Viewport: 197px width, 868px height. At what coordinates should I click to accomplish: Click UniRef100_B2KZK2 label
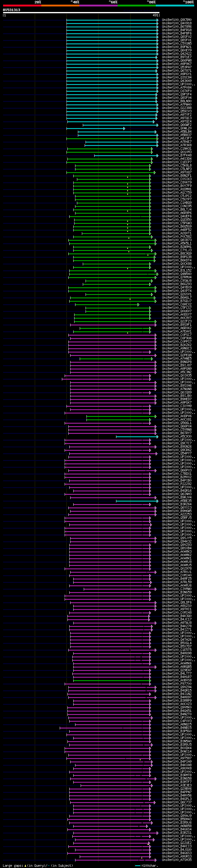coord(176,345)
